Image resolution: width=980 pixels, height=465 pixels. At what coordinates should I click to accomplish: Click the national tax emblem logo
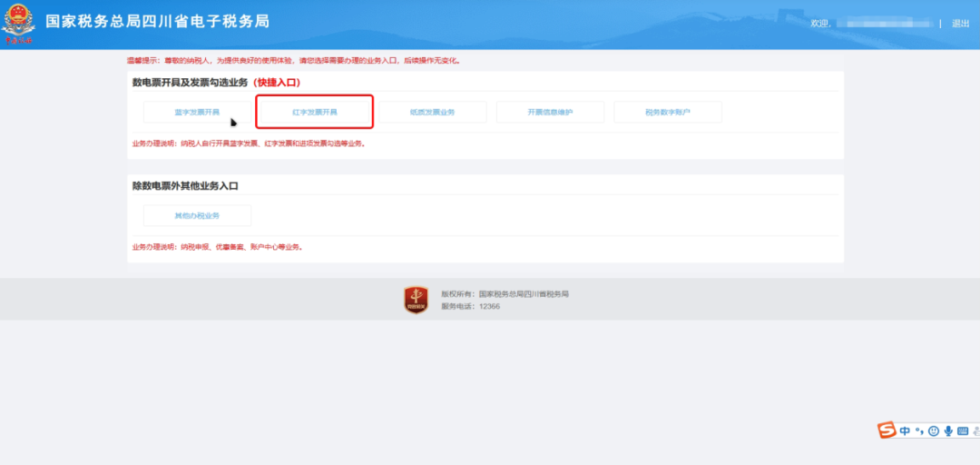point(19,24)
